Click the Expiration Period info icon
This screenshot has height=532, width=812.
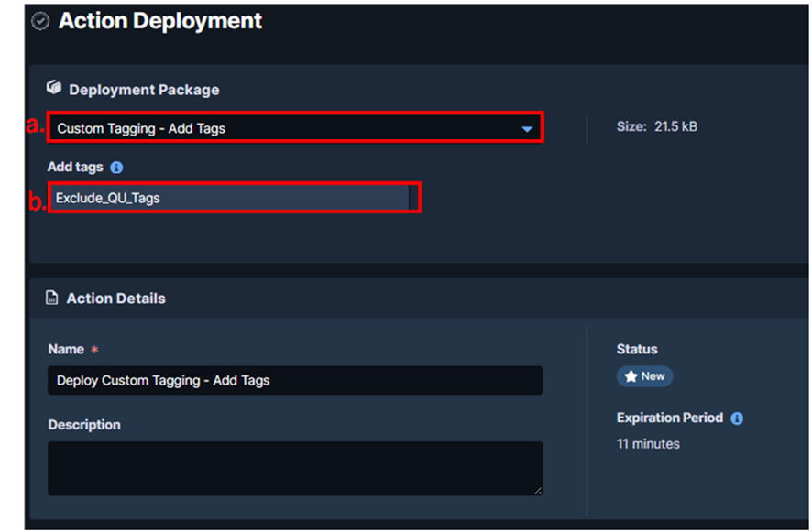(x=737, y=418)
